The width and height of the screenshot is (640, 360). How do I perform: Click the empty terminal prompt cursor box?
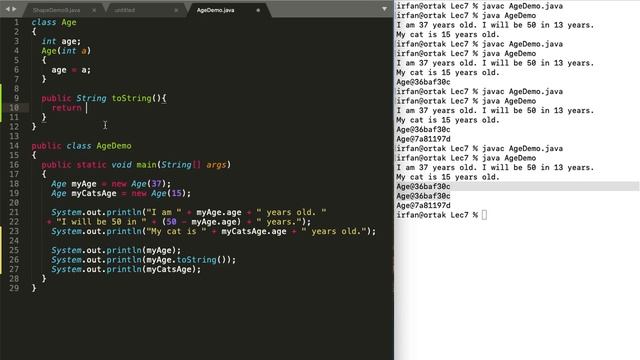(x=484, y=215)
